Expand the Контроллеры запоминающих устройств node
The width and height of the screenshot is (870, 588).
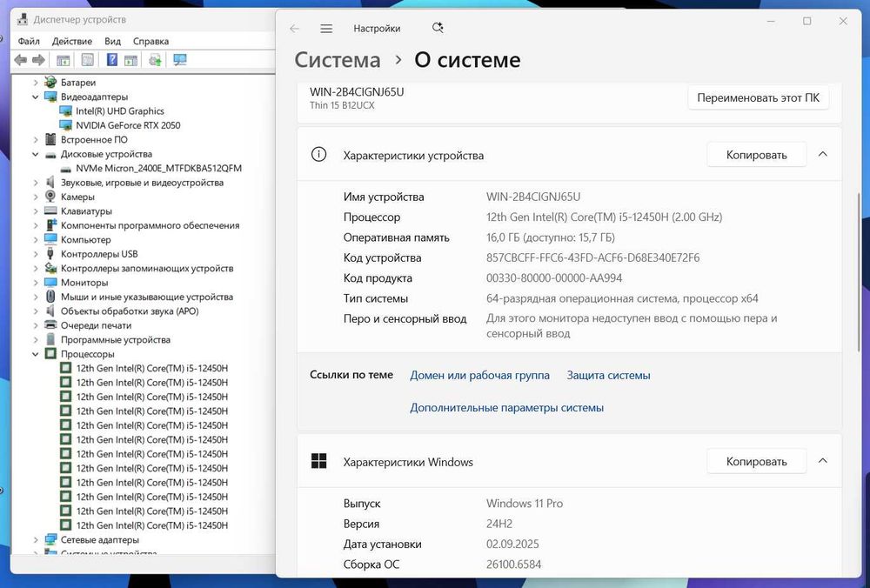(36, 268)
